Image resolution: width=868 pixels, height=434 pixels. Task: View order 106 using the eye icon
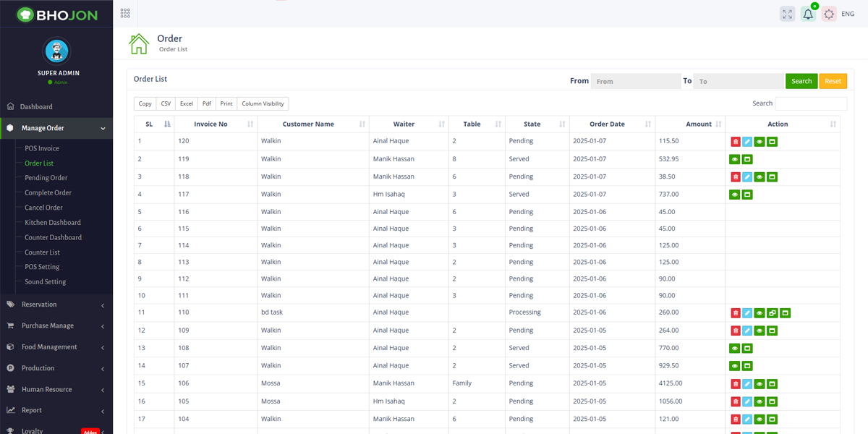pos(759,383)
